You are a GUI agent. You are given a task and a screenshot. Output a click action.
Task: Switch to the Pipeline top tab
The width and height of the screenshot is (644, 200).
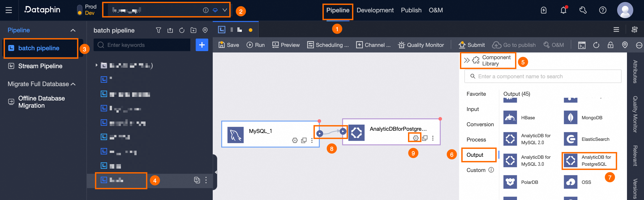point(337,10)
